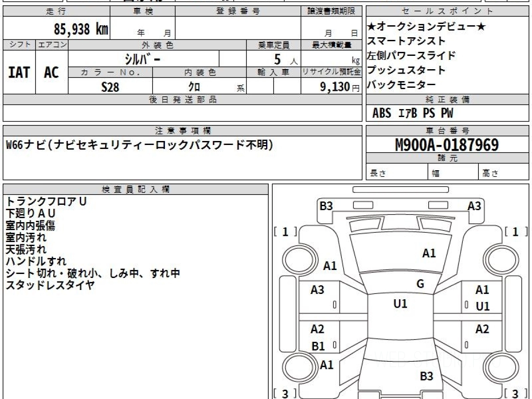Screen dimensions: 532x399
Task: Select the 最大積載量 header cell
Action: coord(332,45)
